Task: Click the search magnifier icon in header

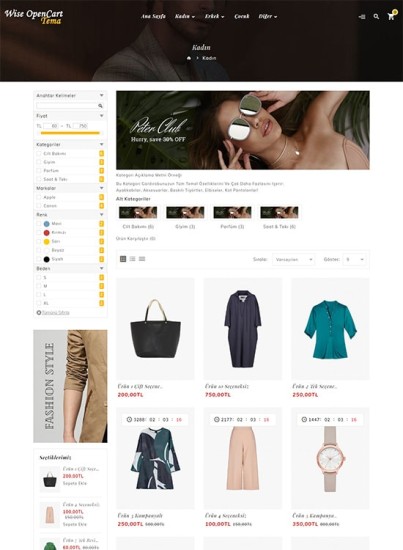Action: [x=376, y=16]
